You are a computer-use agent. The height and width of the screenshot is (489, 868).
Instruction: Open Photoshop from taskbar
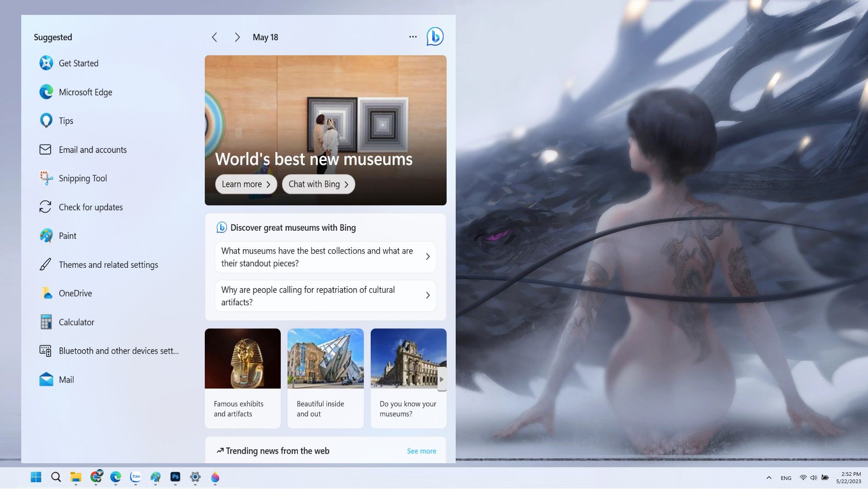[x=175, y=477]
